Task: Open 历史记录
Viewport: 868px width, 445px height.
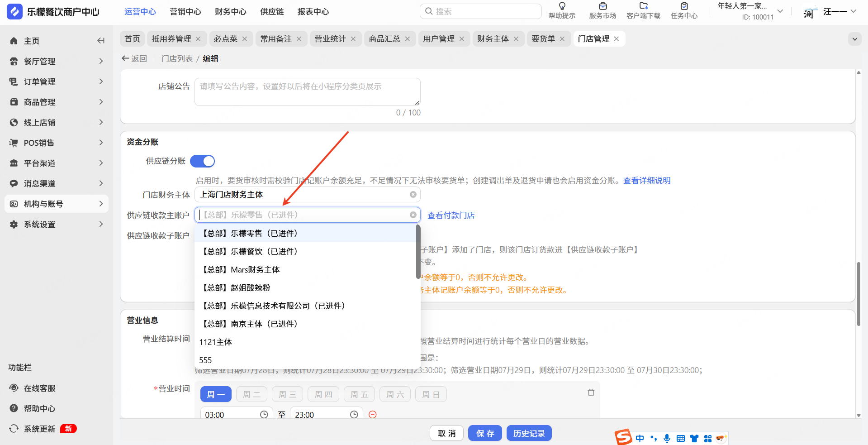Action: pos(529,433)
